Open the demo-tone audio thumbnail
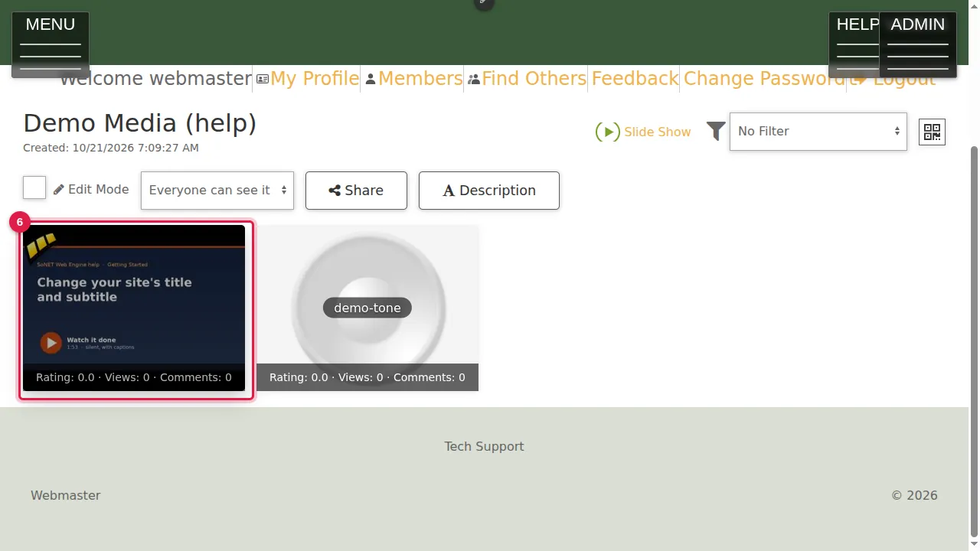The height and width of the screenshot is (551, 980). click(367, 308)
